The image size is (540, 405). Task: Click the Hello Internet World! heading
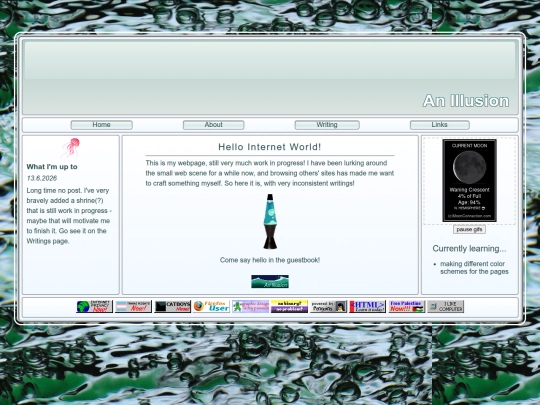coord(270,147)
